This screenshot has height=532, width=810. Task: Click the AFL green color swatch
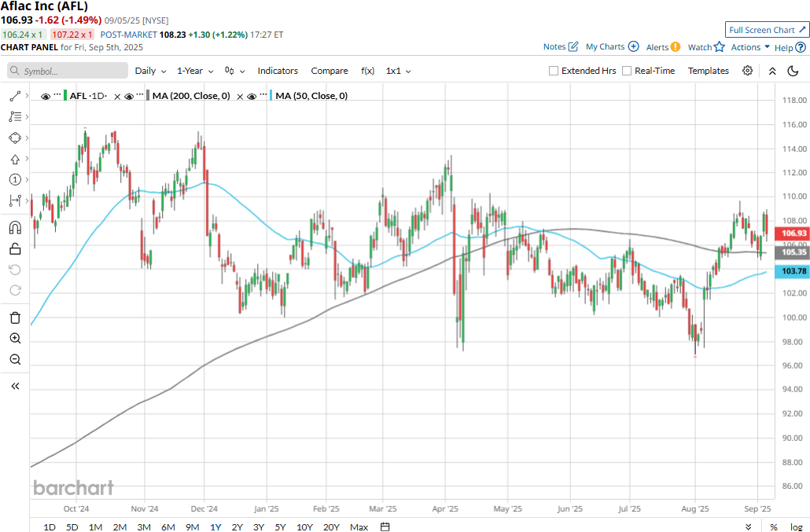(x=65, y=95)
